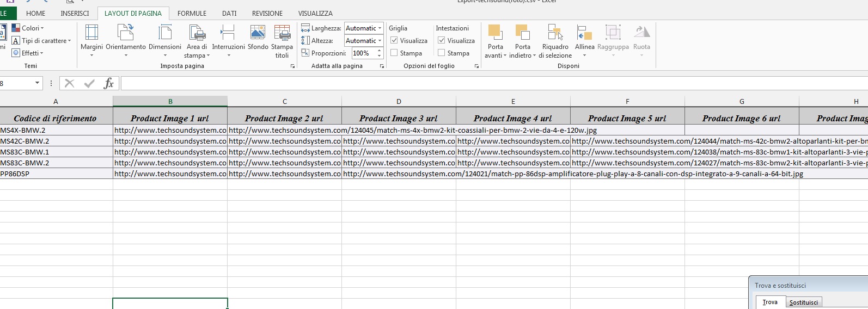Enable Griglia Stampa checkbox
This screenshot has width=868, height=309.
tap(394, 53)
